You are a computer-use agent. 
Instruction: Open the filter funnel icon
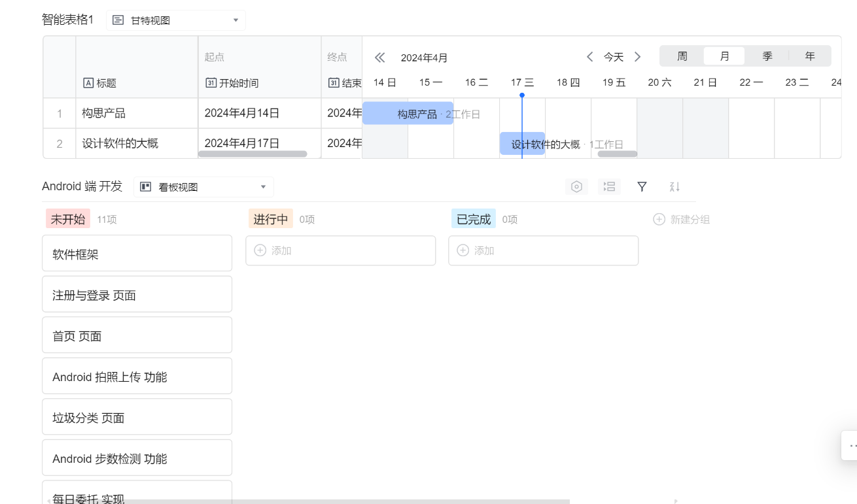click(642, 187)
